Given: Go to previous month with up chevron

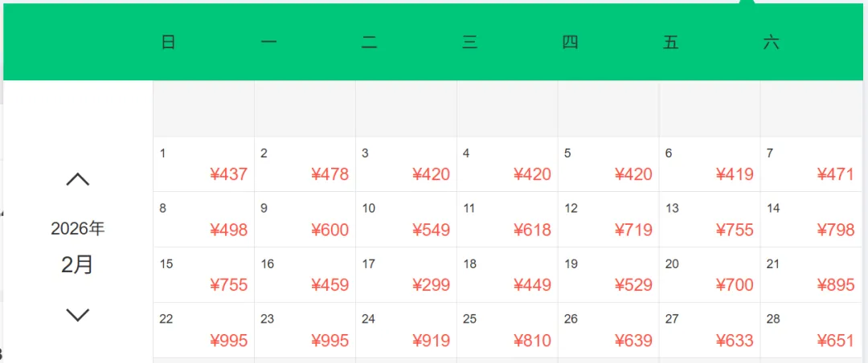Looking at the screenshot, I should 77,180.
